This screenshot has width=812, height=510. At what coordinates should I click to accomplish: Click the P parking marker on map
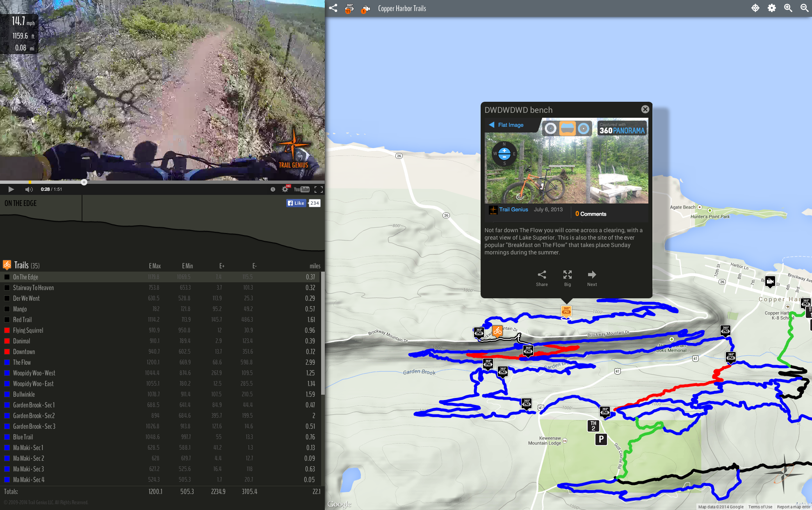coord(601,439)
